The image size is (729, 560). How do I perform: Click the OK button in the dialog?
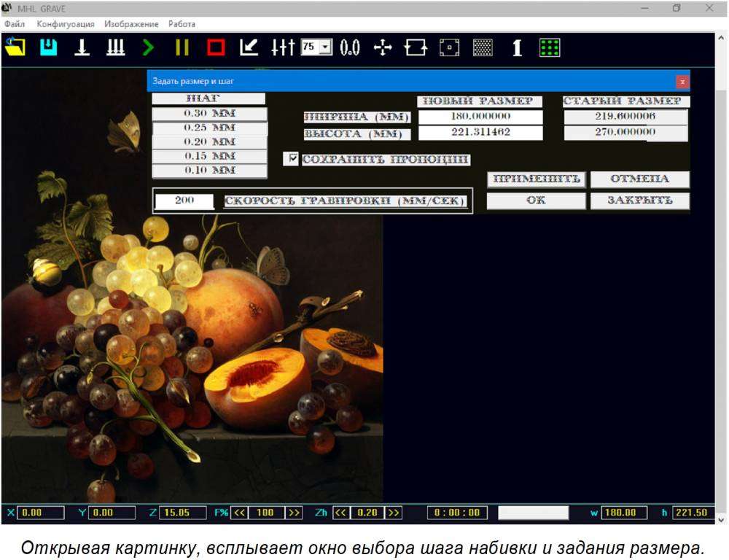point(536,201)
